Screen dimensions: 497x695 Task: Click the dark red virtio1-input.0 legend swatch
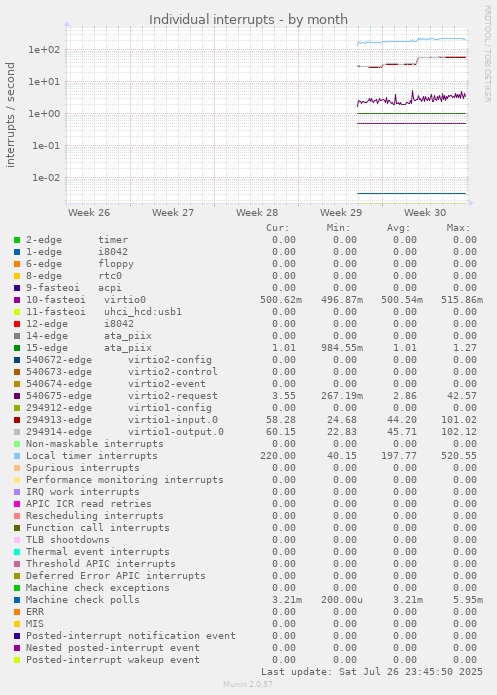(17, 420)
